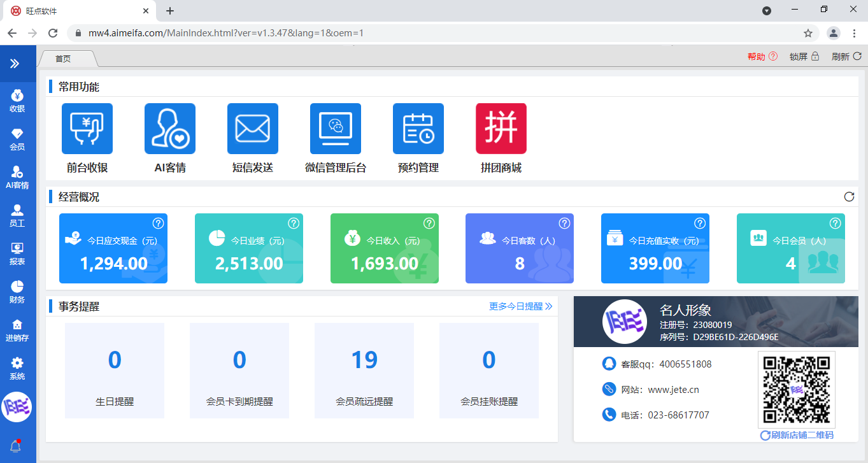The width and height of the screenshot is (868, 463).
Task: Open Chrome tab search dropdown arrow
Action: pyautogui.click(x=767, y=11)
